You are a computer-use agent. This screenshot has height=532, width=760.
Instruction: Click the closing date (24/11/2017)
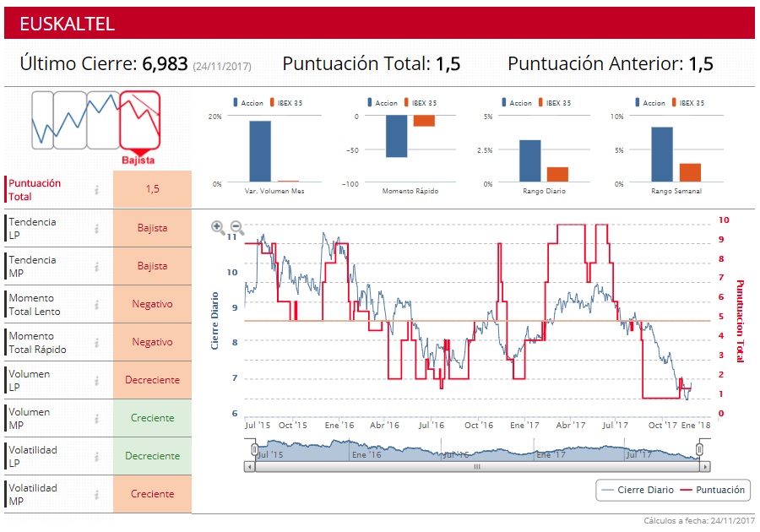click(222, 66)
